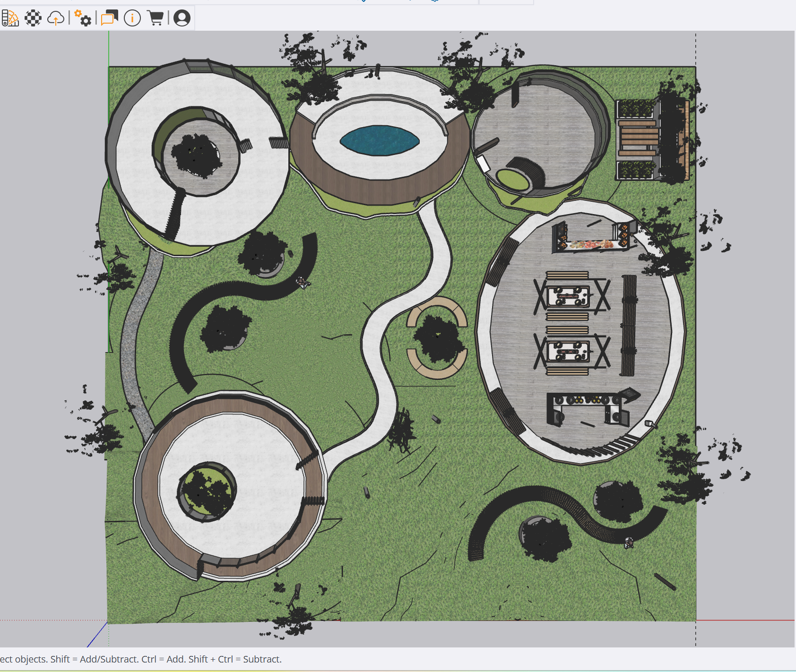
Task: Click the tree between the tan semicircular benches
Action: click(438, 338)
